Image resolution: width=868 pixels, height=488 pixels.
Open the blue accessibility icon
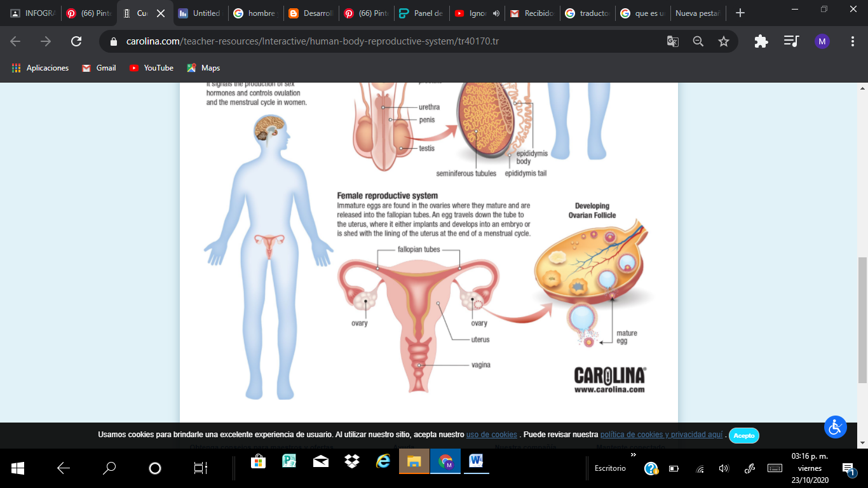pyautogui.click(x=835, y=426)
